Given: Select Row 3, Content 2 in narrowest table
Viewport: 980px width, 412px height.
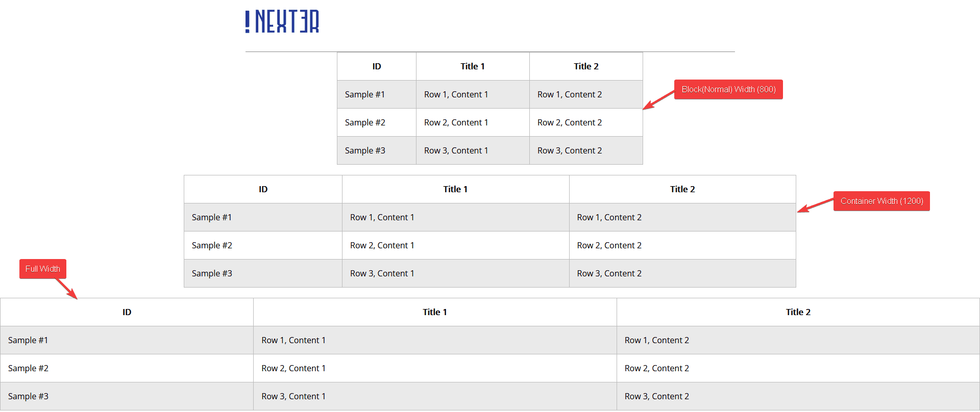Looking at the screenshot, I should tap(586, 150).
